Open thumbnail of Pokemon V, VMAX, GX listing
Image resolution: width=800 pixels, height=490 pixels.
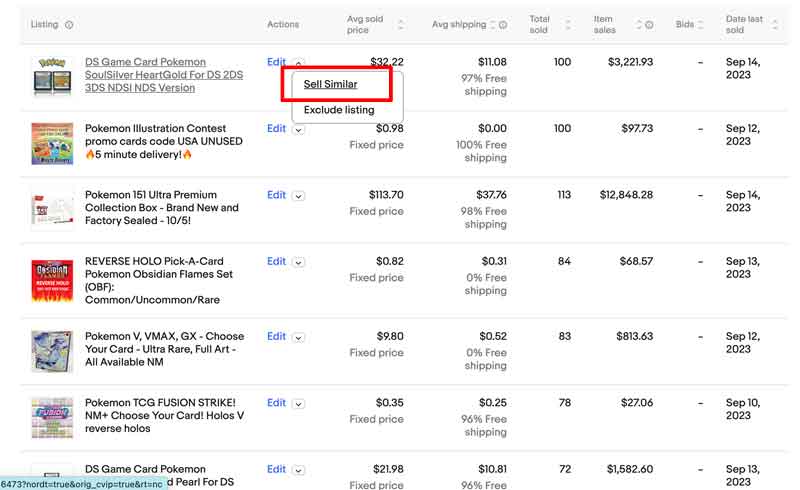click(52, 351)
